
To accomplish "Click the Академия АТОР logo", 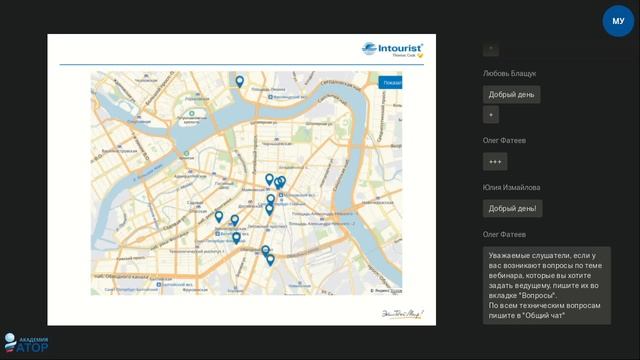I will [x=25, y=342].
